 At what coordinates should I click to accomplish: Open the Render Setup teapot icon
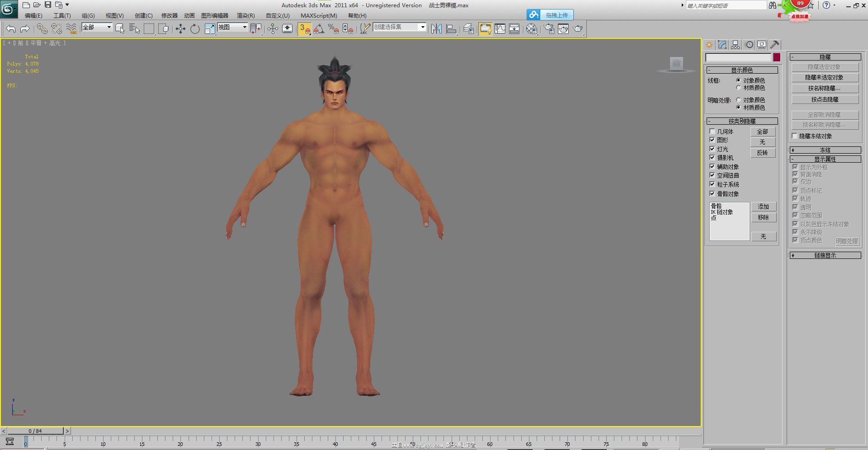click(x=549, y=29)
